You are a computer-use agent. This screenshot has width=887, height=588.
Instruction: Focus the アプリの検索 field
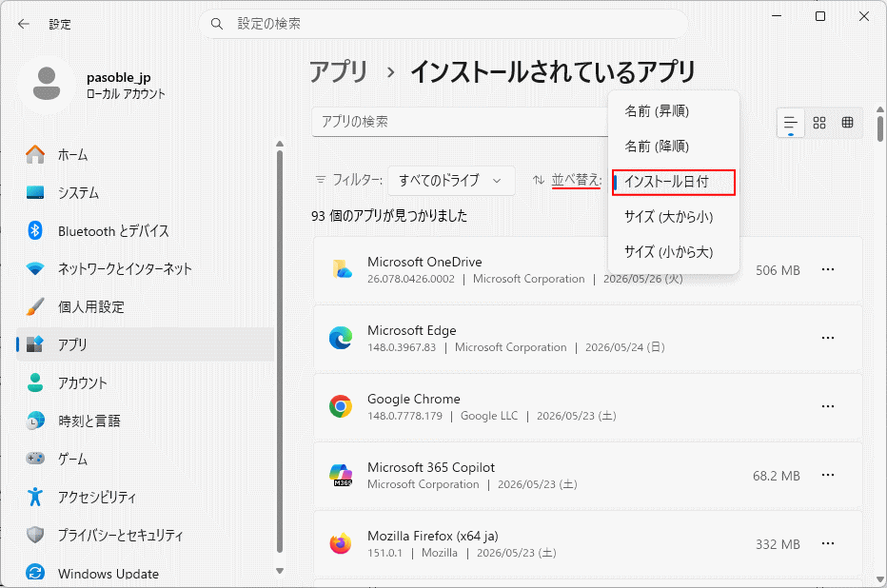(460, 122)
